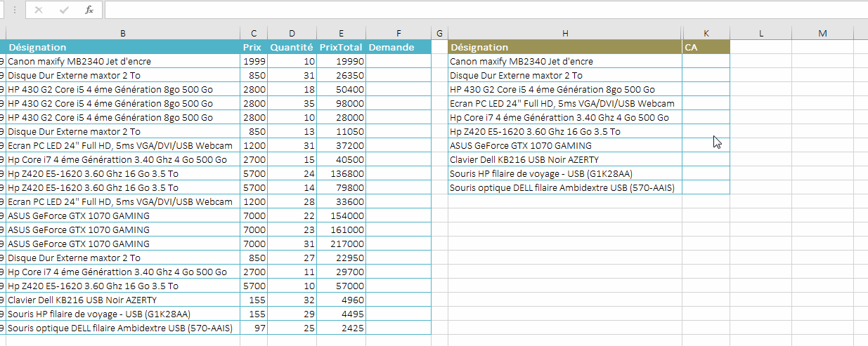Click the CA header cell
868x346 pixels.
point(706,47)
